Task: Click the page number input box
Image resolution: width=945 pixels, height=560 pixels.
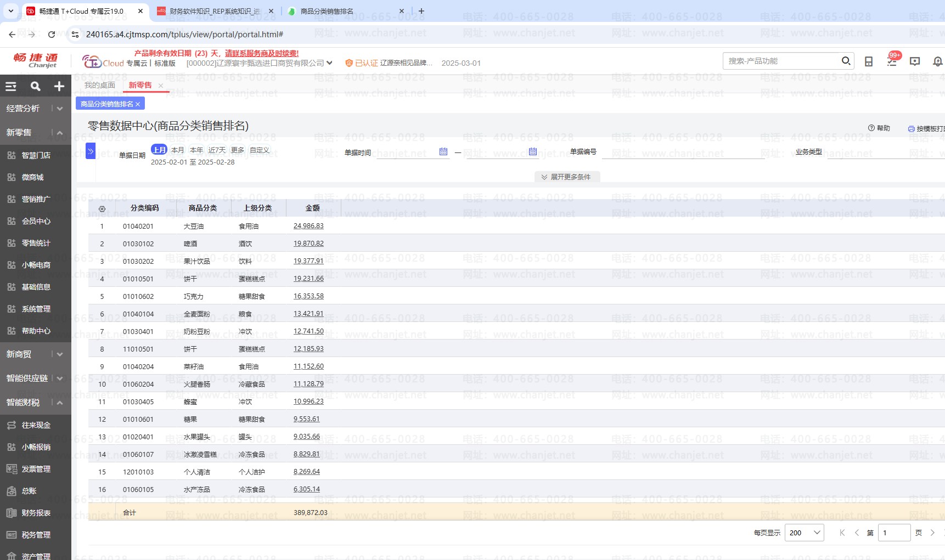Action: 894,533
